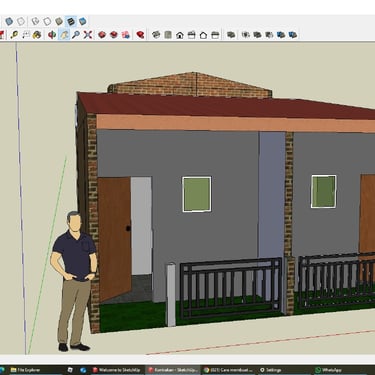Open WhatsApp from the taskbar
Screen dimensions: 375x375
328,370
